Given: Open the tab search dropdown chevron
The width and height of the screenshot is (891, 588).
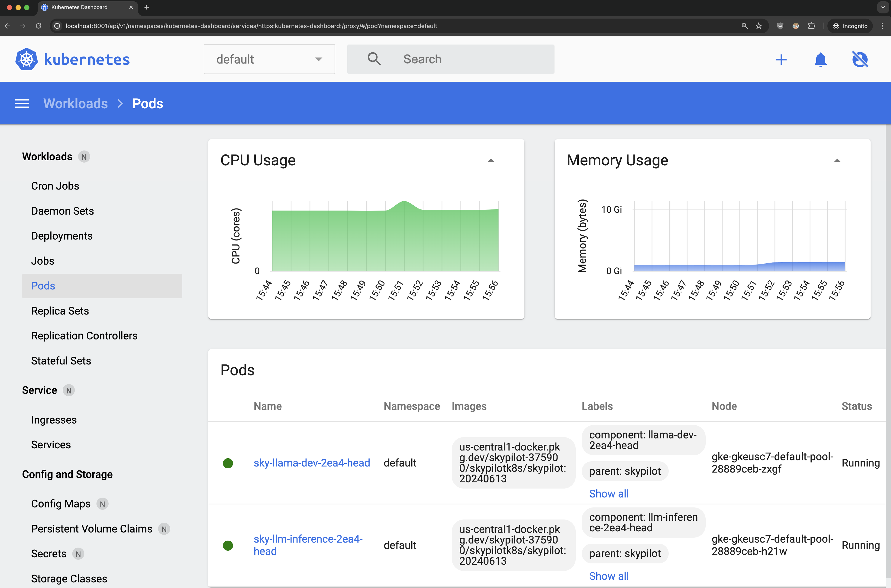Looking at the screenshot, I should (x=883, y=7).
